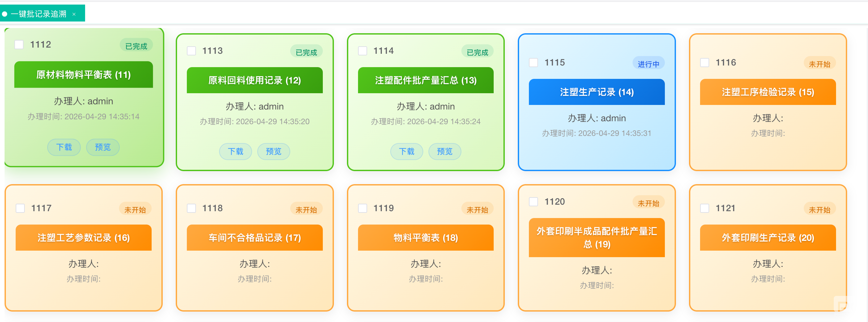Click the floating icon at bottom-right corner
The width and height of the screenshot is (868, 322).
(x=841, y=304)
